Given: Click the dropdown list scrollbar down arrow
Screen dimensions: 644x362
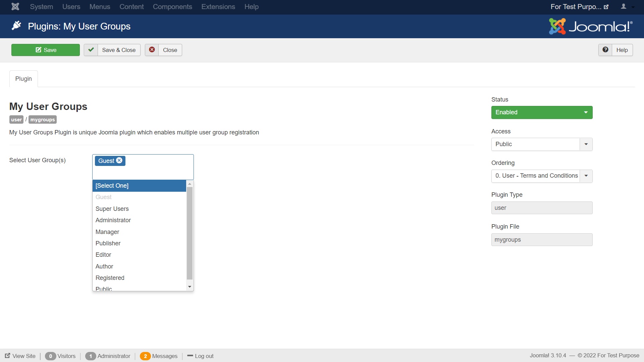Looking at the screenshot, I should click(190, 287).
